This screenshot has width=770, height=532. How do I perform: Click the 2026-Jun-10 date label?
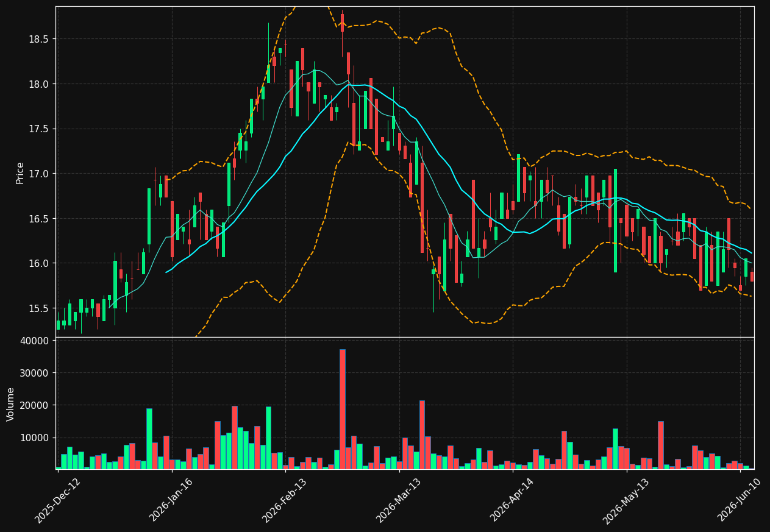pos(740,500)
